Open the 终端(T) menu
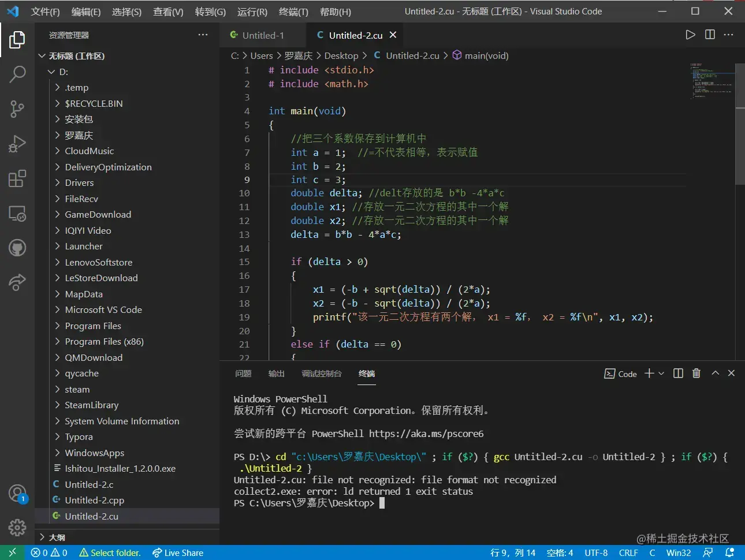 point(293,12)
